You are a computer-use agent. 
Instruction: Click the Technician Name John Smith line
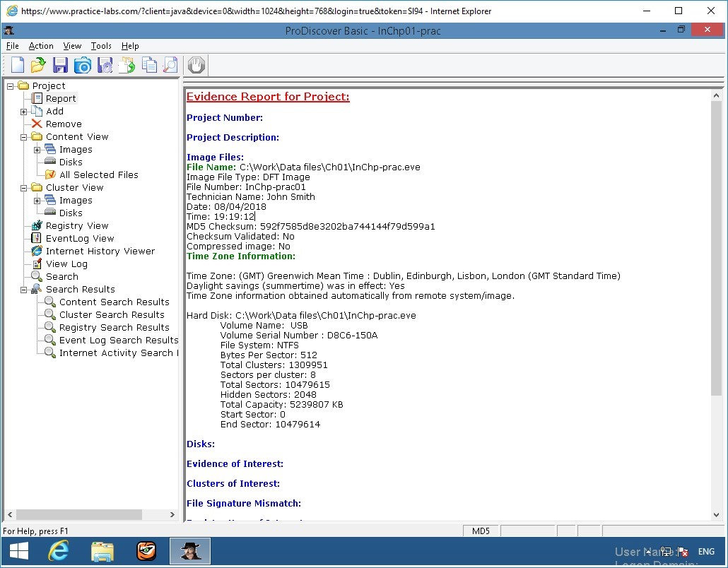251,197
